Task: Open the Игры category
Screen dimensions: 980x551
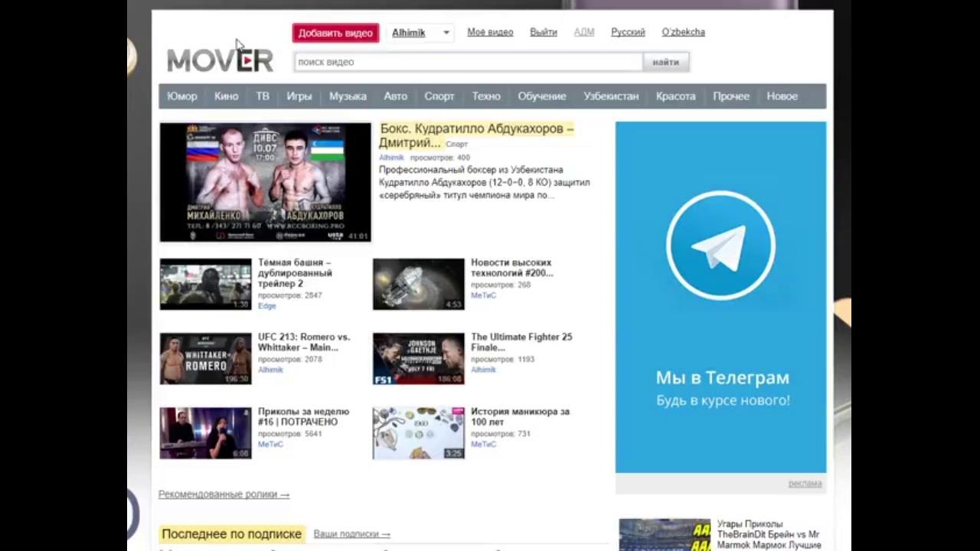Action: pyautogui.click(x=299, y=96)
